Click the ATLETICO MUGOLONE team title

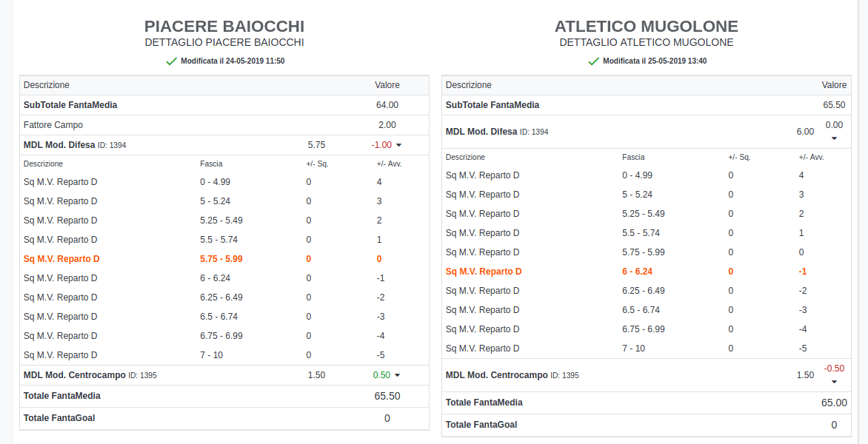(646, 27)
